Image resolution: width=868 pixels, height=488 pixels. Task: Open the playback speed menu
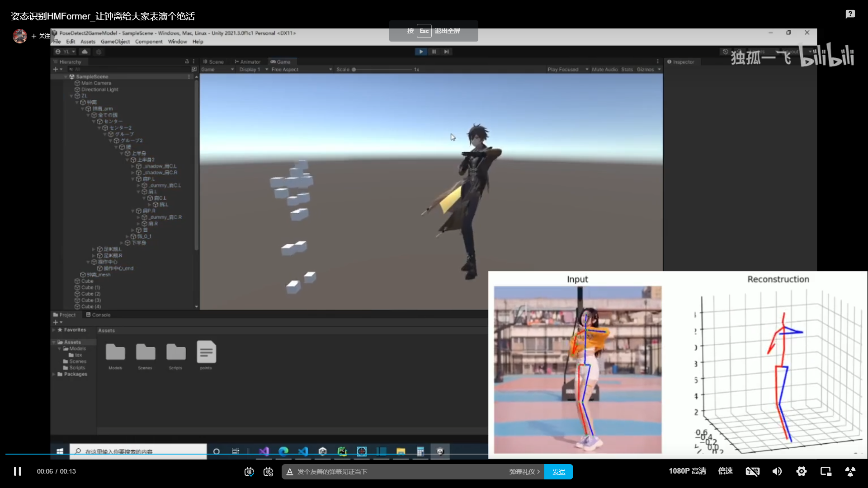pyautogui.click(x=726, y=471)
